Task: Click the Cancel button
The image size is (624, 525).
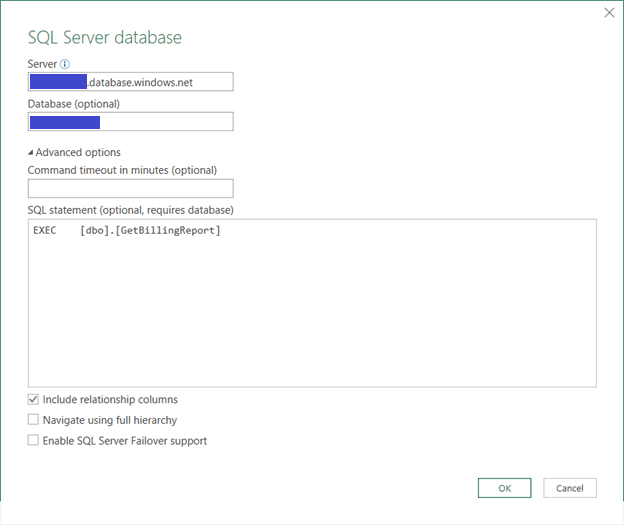Action: tap(570, 488)
